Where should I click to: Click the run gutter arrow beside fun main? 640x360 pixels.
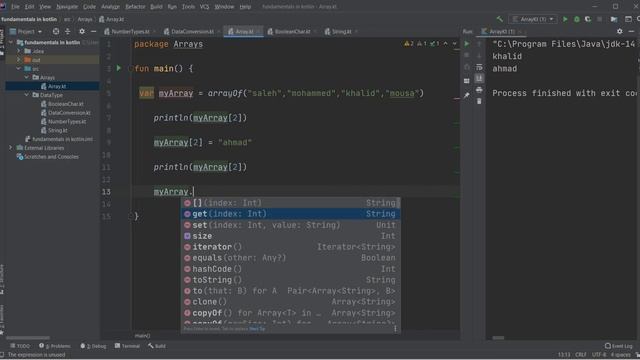[119, 68]
